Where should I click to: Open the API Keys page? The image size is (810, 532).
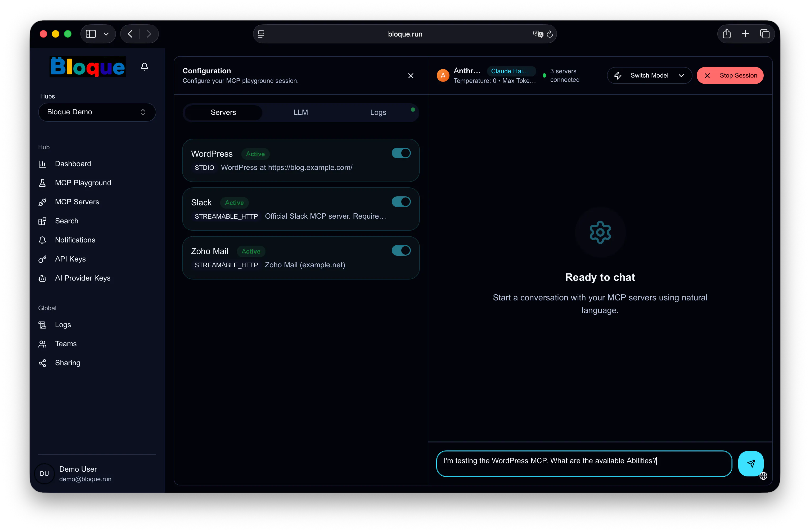[70, 259]
